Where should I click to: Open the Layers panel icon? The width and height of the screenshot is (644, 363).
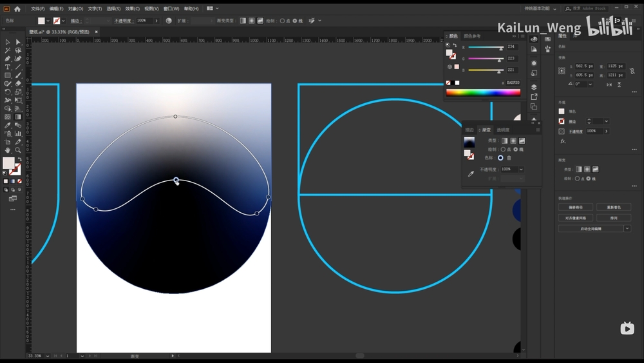(533, 87)
